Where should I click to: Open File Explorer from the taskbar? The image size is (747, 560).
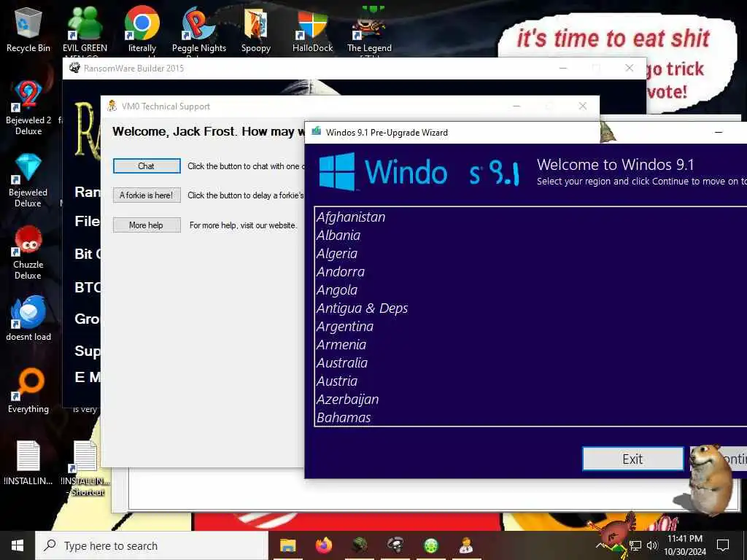pyautogui.click(x=287, y=545)
